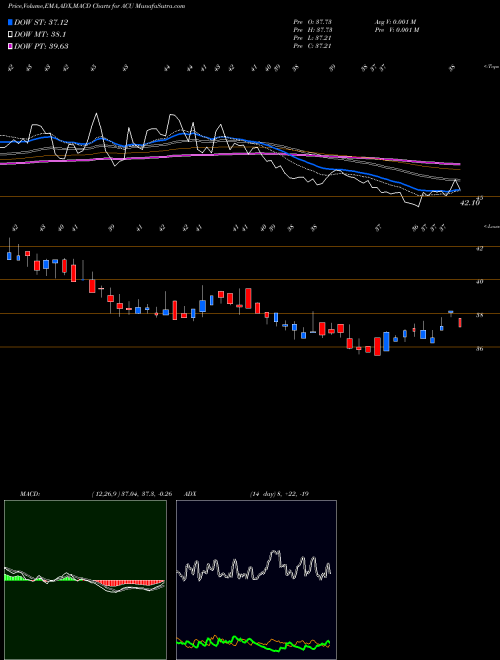The height and width of the screenshot is (660, 500).
Task: Click the green MACD histogram chart panel
Action: (85, 580)
